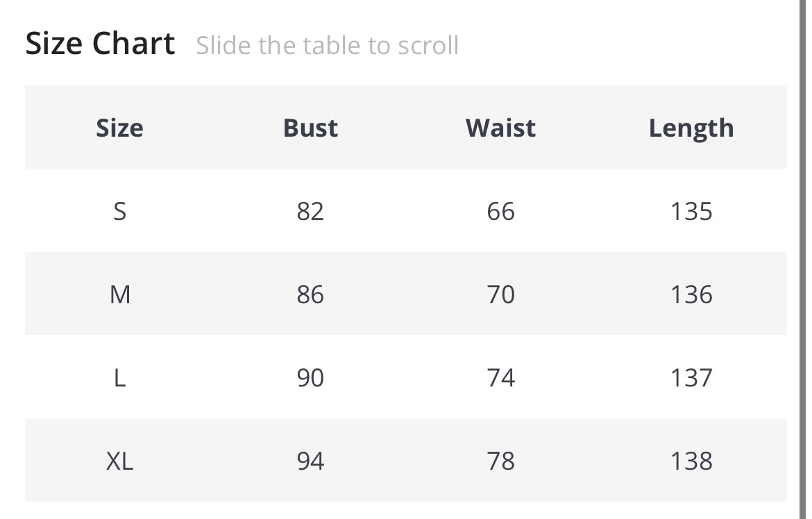The width and height of the screenshot is (812, 519).
Task: Click the 'Slide the table to scroll' hint
Action: [x=327, y=46]
